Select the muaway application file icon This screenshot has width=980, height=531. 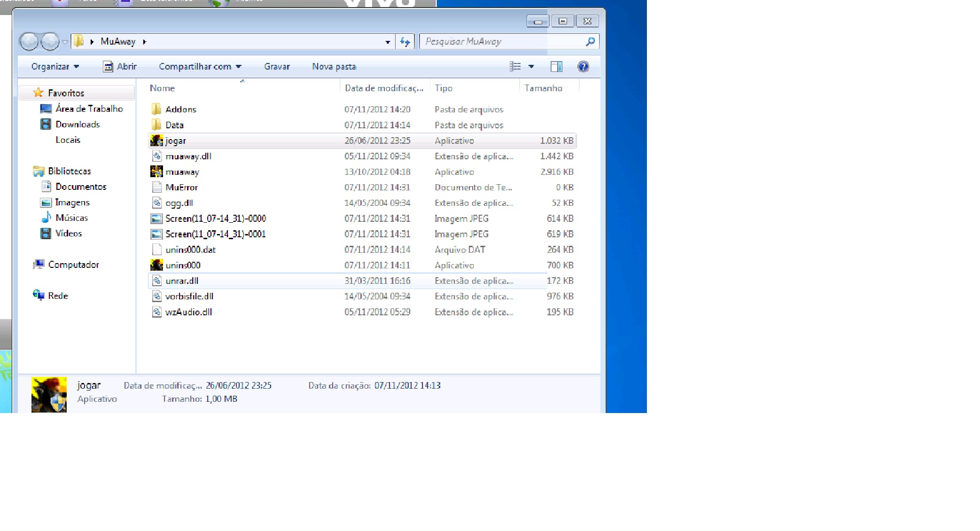click(156, 172)
